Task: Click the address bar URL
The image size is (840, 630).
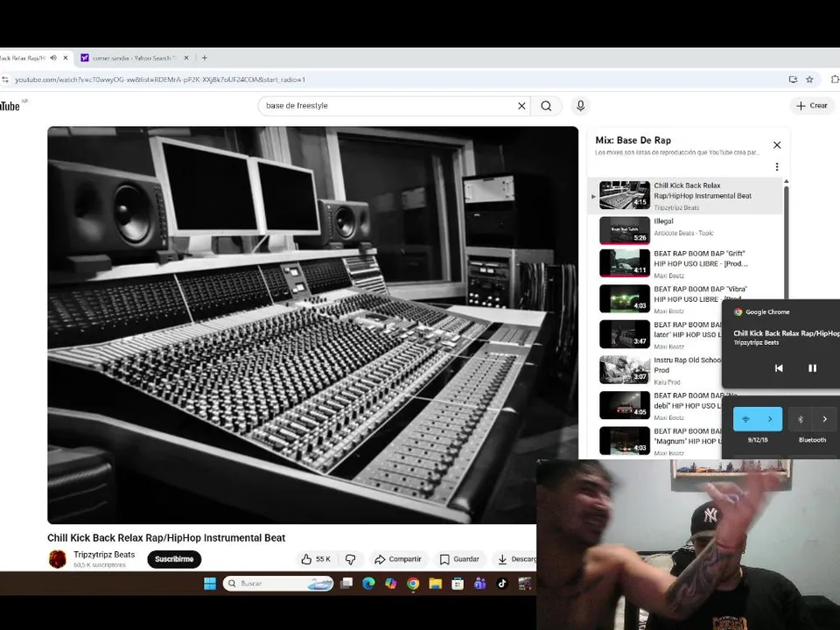Action: pyautogui.click(x=160, y=80)
